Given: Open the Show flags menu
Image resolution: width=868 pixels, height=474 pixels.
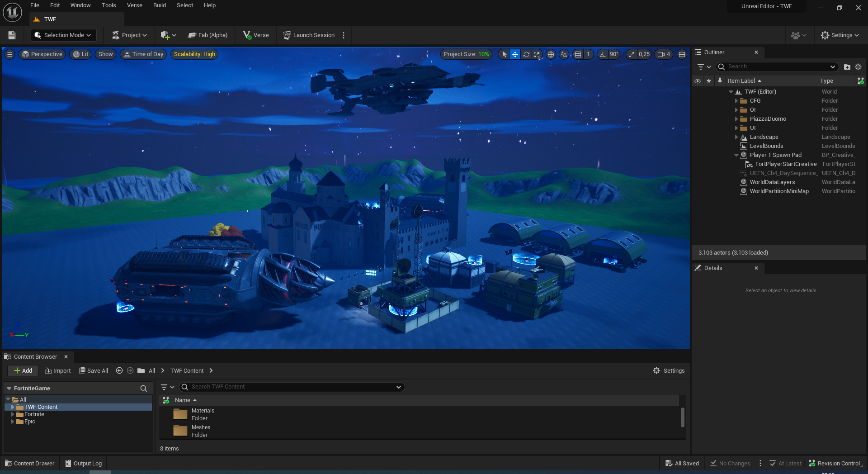Looking at the screenshot, I should click(105, 54).
